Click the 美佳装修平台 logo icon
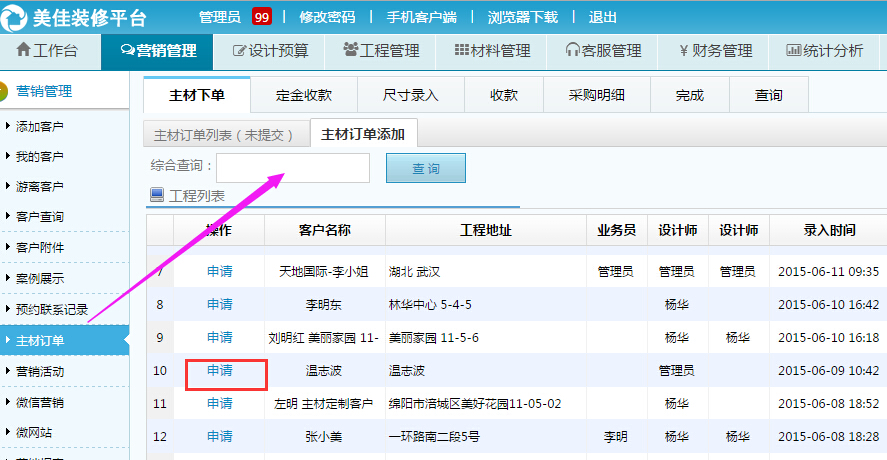The image size is (887, 460). coord(17,17)
